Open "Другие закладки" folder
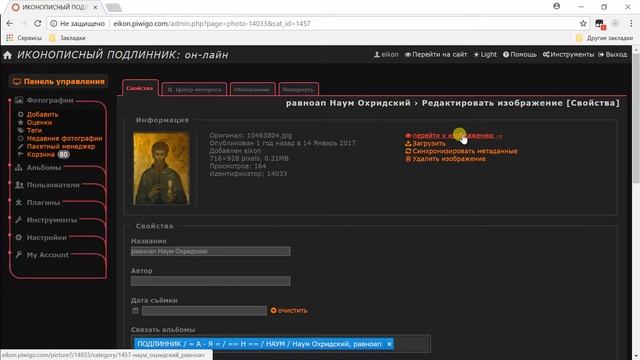640x360 pixels. (604, 38)
